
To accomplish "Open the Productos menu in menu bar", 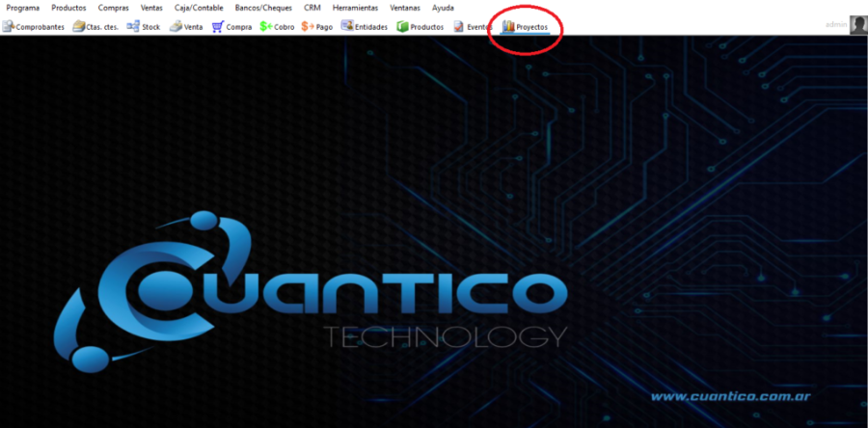I will pos(68,9).
